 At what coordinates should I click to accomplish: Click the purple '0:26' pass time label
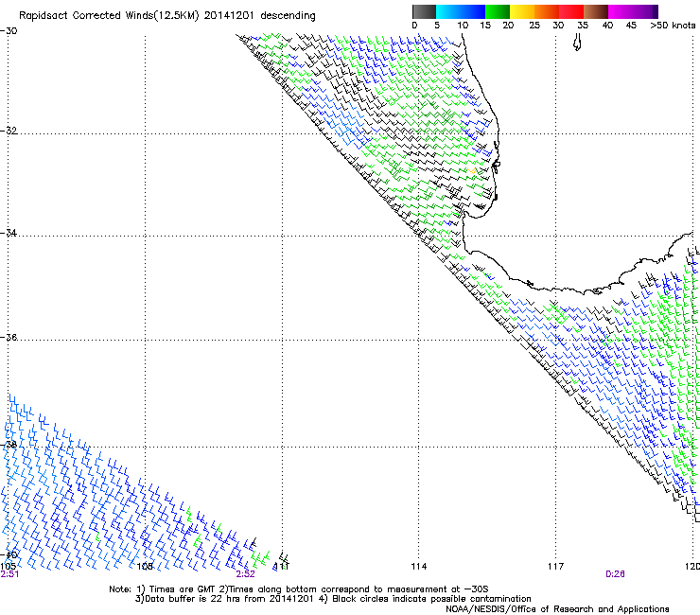point(615,574)
